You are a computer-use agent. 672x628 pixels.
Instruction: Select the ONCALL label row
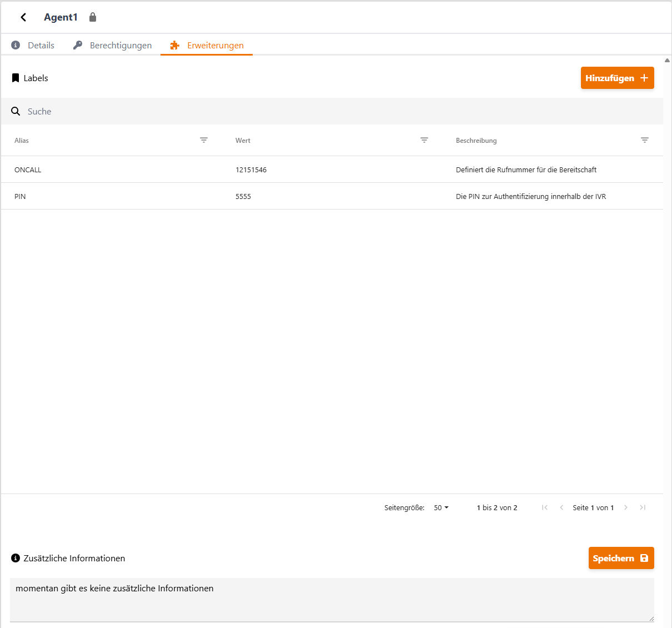[332, 170]
